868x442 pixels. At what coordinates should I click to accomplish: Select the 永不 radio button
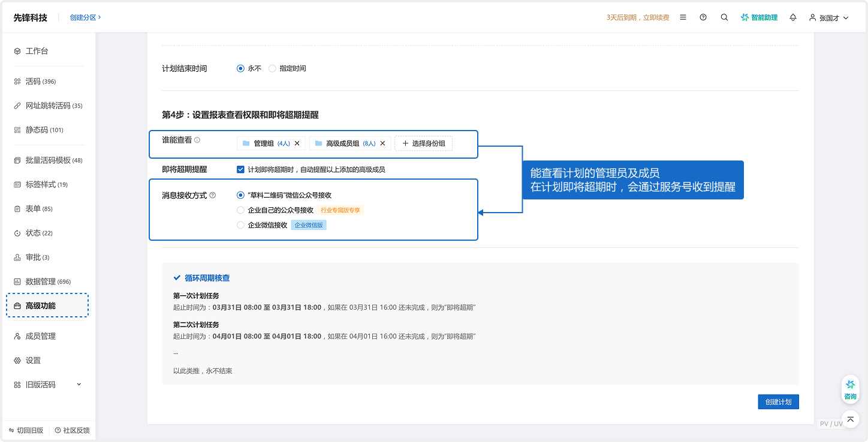(x=240, y=68)
